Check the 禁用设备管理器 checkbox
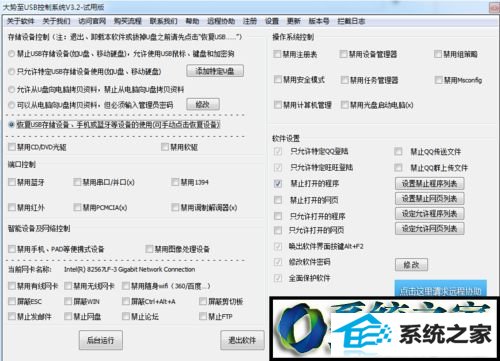Viewport: 500px width, 361px height. point(343,54)
